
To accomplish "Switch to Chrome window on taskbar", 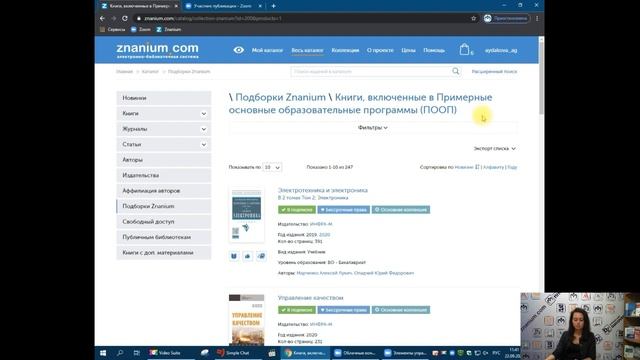I will tap(305, 353).
